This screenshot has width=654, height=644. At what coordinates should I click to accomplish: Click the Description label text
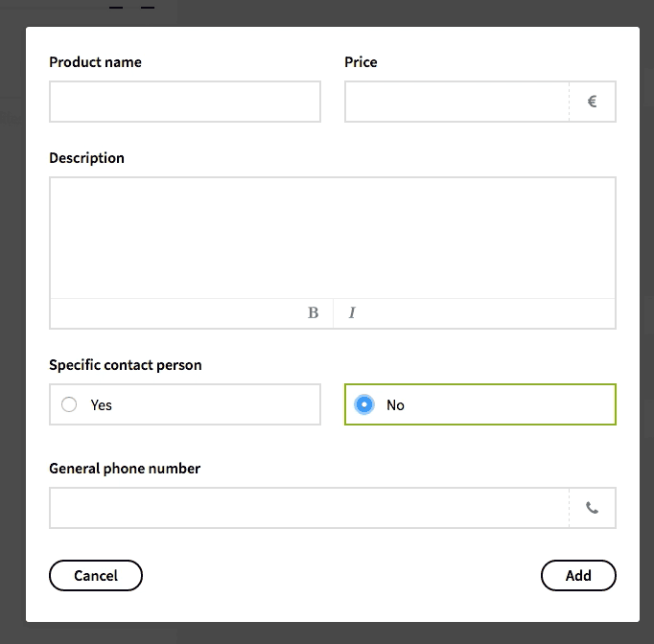86,158
